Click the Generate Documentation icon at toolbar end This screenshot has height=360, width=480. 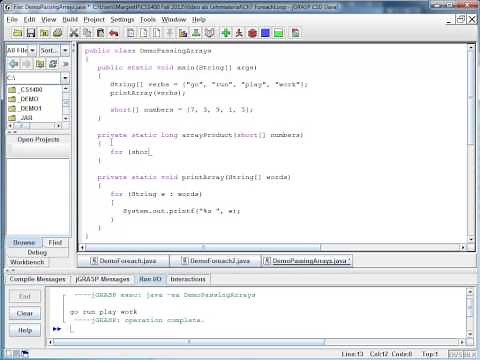click(x=295, y=33)
